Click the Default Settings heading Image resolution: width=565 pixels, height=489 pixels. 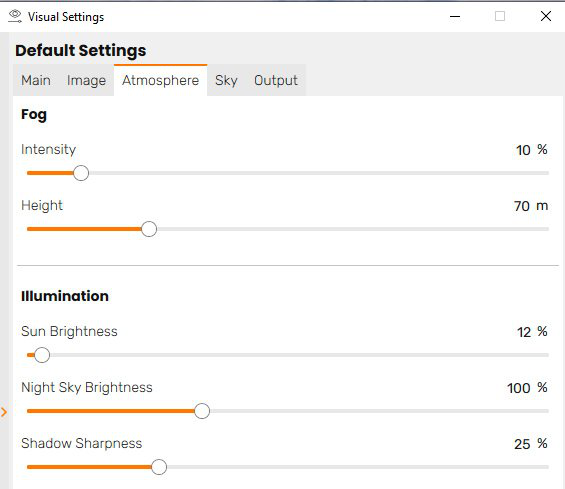[x=81, y=50]
